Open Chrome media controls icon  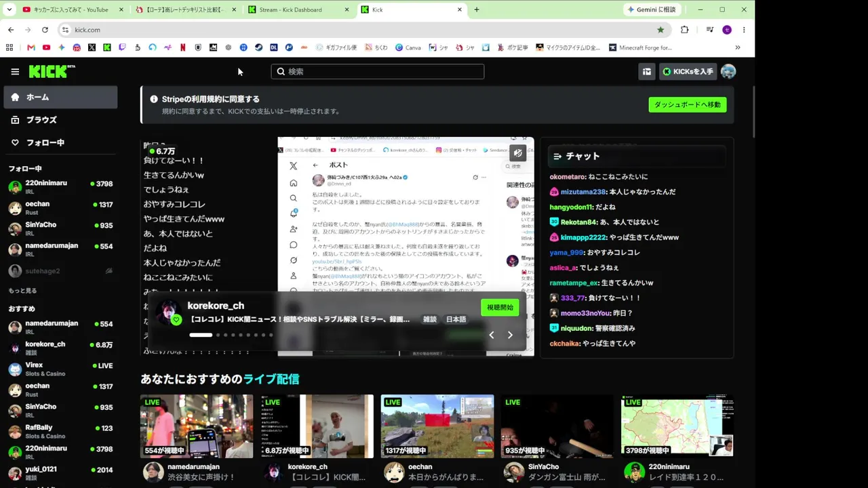tap(709, 30)
